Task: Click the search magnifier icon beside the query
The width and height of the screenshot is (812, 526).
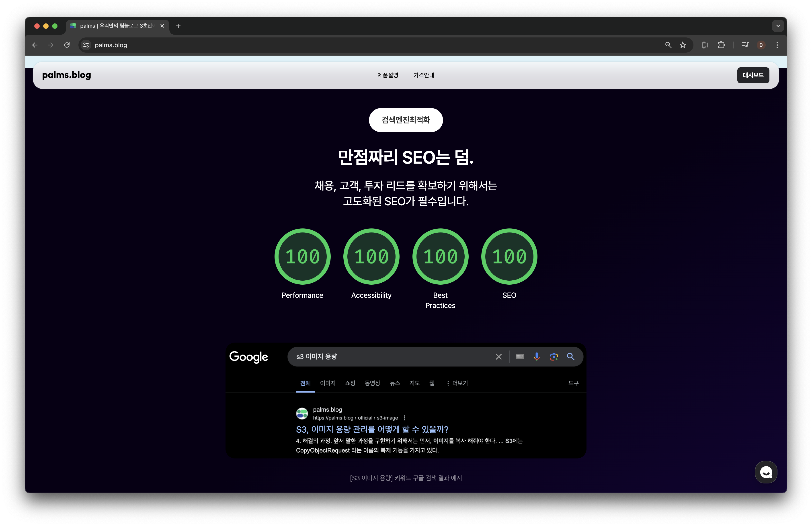Action: (571, 356)
